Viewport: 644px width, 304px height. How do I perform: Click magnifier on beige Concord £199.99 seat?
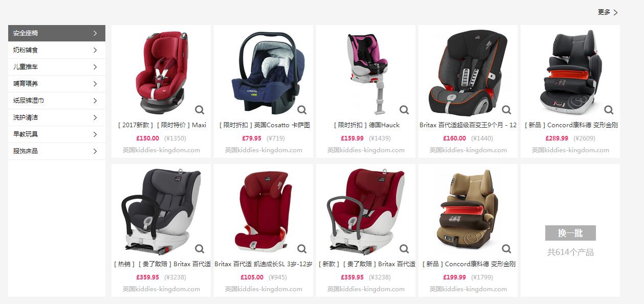[506, 249]
